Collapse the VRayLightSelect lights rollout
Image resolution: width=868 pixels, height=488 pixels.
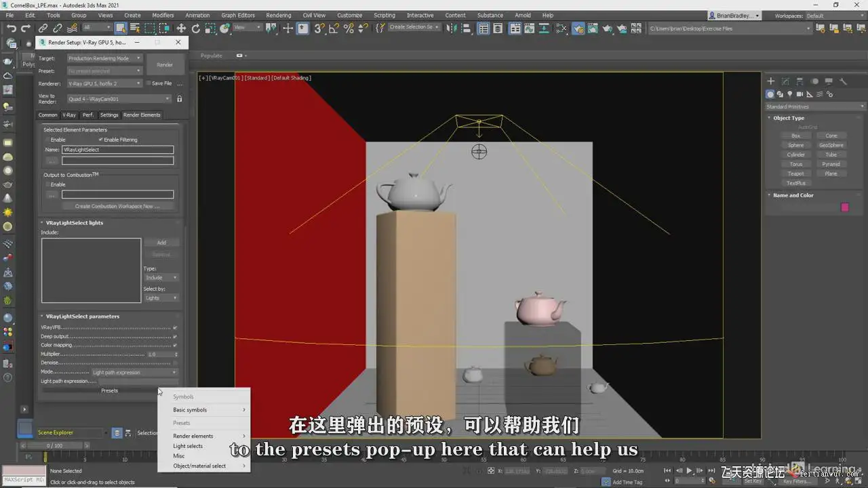(x=75, y=222)
